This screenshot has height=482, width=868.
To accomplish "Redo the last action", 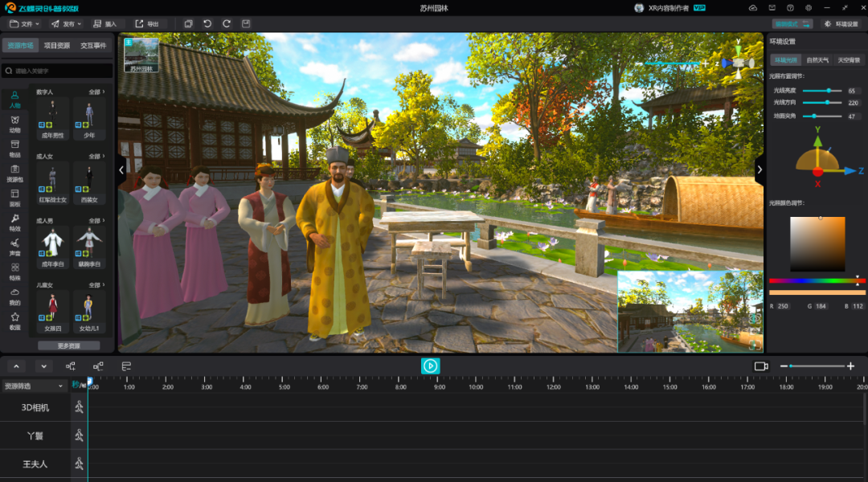I will coord(227,24).
